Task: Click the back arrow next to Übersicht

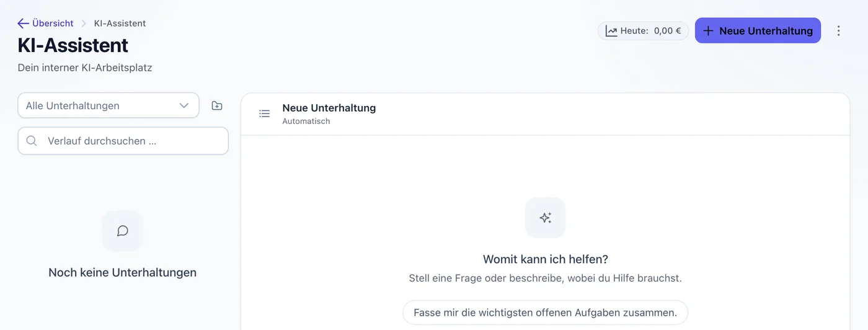Action: 24,24
